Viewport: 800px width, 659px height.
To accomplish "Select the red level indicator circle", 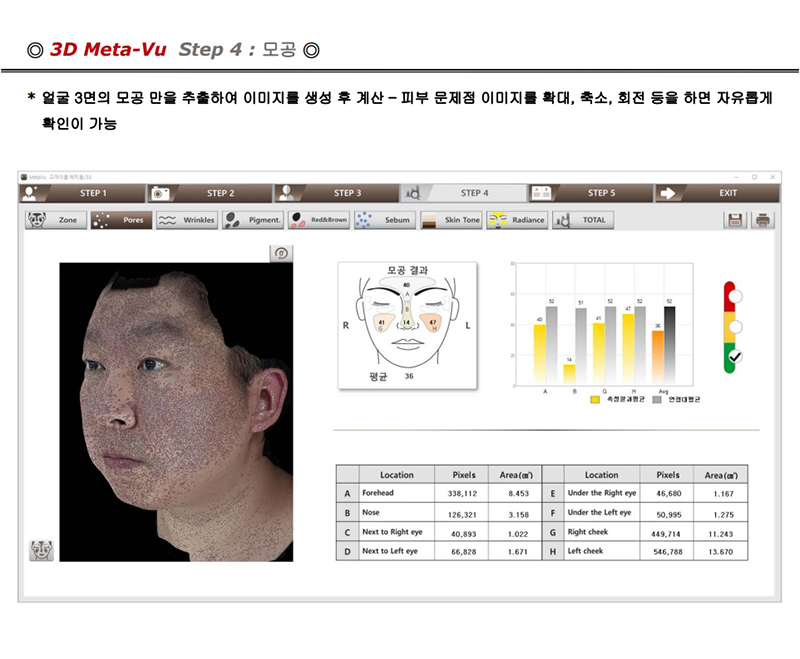I will (735, 296).
